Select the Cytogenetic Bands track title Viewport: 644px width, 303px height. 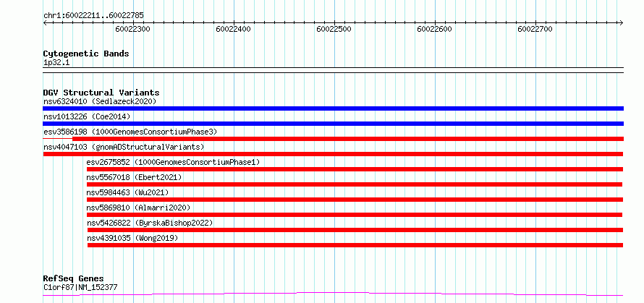(86, 54)
